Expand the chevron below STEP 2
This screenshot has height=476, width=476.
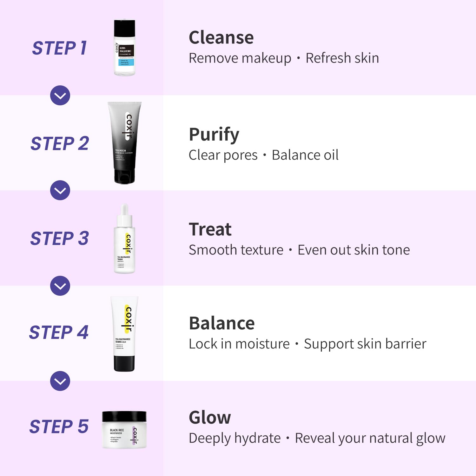tap(60, 190)
